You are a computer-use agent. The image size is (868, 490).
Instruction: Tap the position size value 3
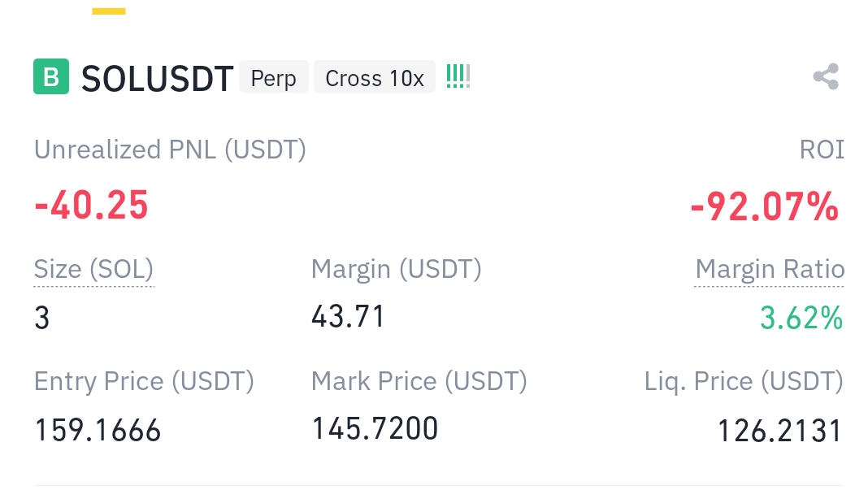click(42, 318)
